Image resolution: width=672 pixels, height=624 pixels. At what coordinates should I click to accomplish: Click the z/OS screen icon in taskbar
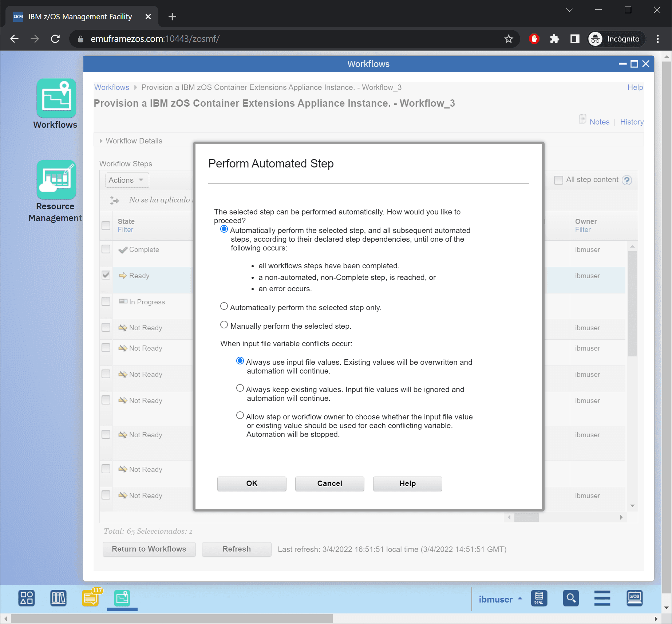tap(634, 598)
